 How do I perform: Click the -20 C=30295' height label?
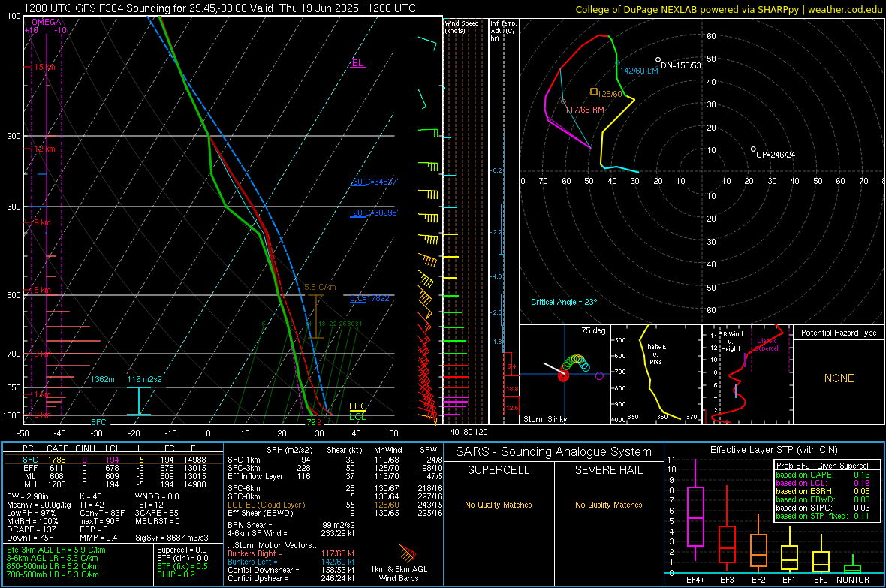[374, 213]
